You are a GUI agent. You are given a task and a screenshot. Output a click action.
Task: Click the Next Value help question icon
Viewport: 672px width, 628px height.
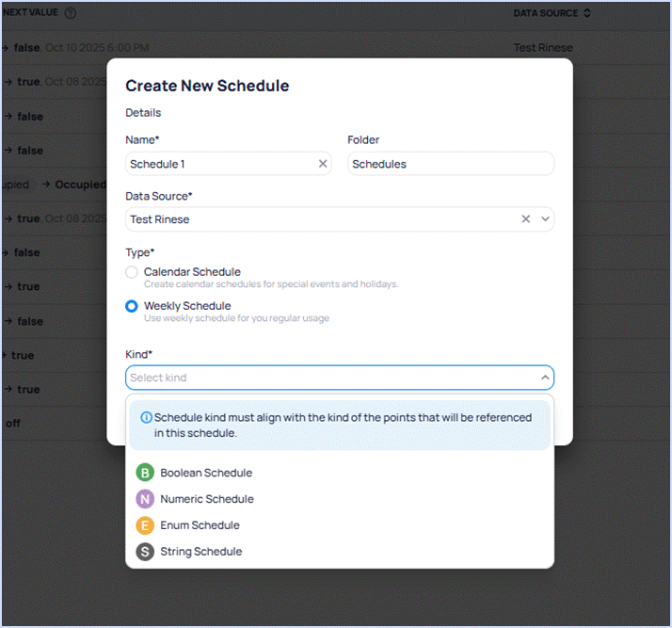coord(71,13)
